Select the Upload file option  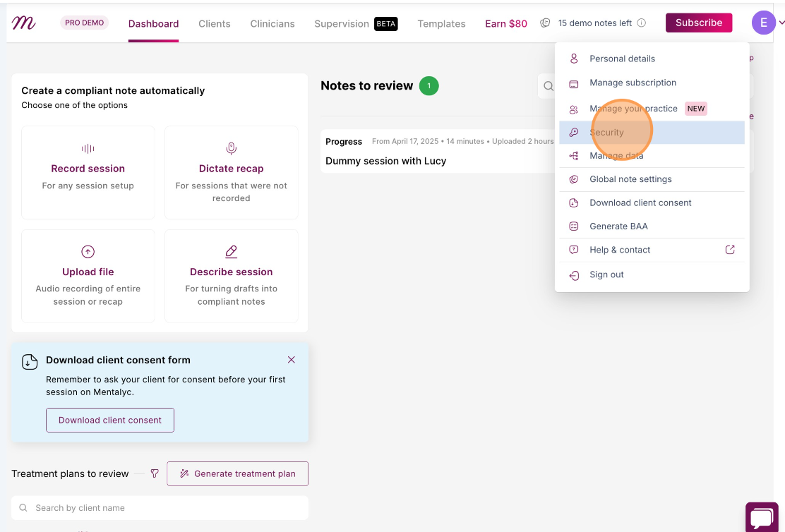point(88,277)
